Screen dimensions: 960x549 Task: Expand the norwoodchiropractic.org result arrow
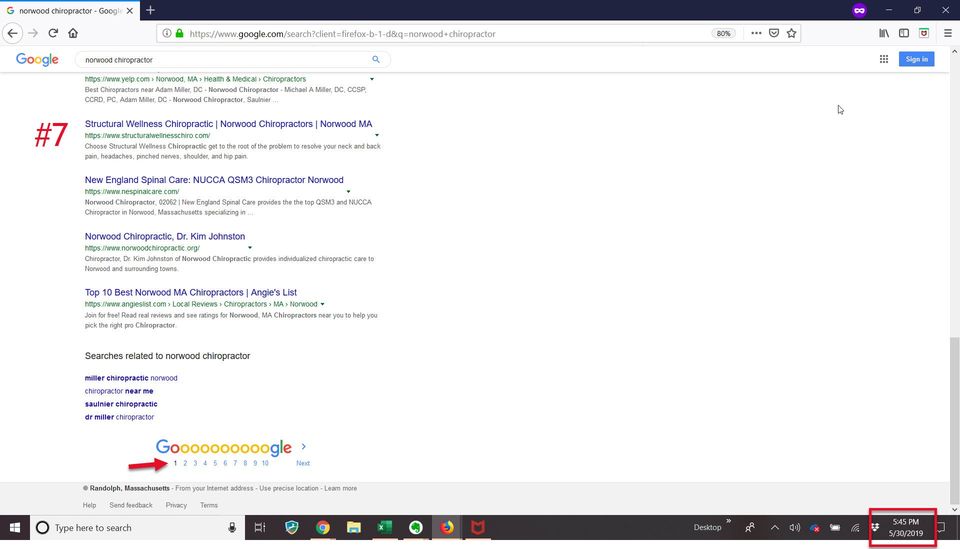pyautogui.click(x=250, y=248)
